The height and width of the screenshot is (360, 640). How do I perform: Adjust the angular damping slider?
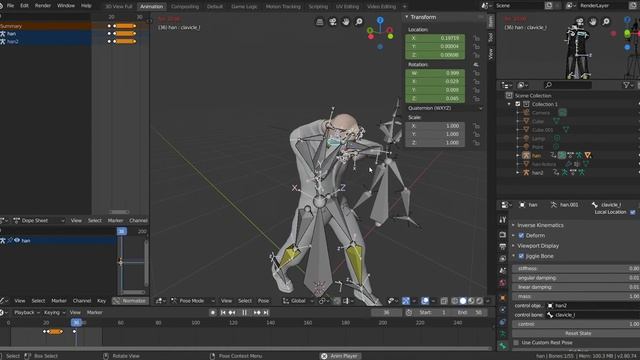[576, 278]
